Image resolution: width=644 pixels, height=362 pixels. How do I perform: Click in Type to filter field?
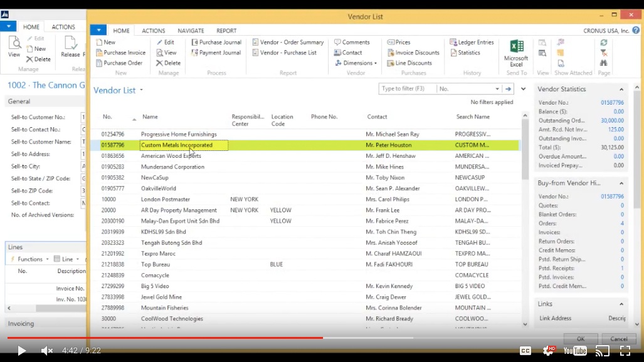click(407, 89)
